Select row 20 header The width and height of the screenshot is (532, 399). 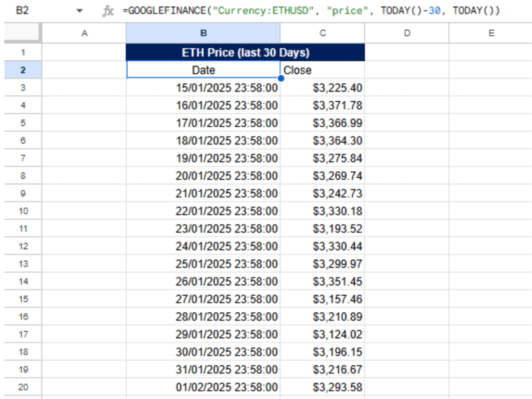[x=22, y=387]
